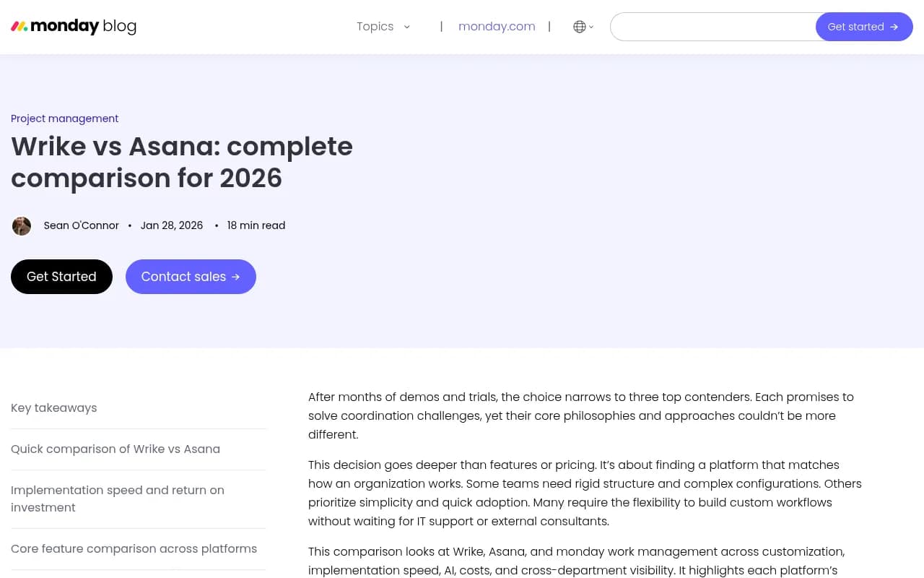The height and width of the screenshot is (578, 924).
Task: Click the blog wordmark text
Action: [120, 27]
